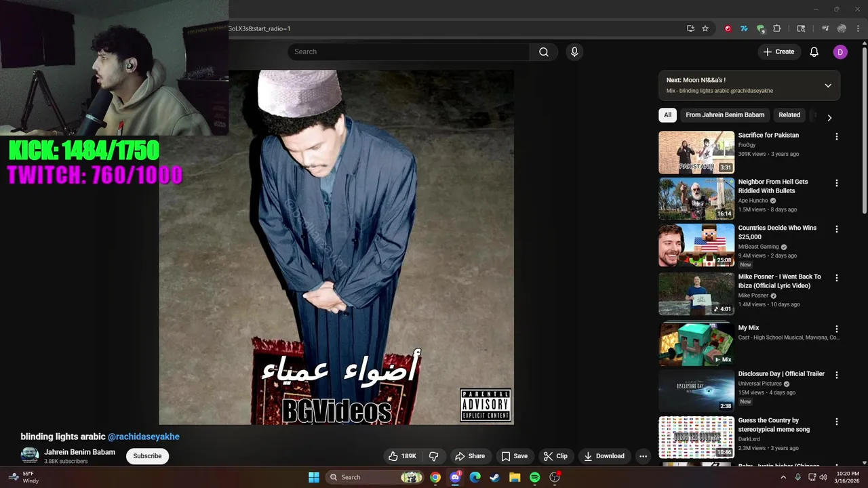Open Neighbor From Hell thumbnail
Image resolution: width=868 pixels, height=488 pixels.
(x=696, y=199)
